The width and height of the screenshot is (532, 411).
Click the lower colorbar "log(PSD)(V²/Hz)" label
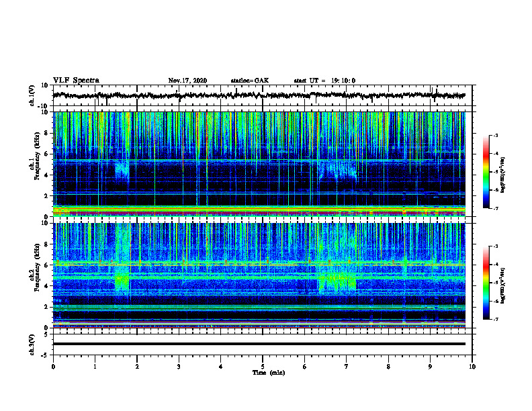[502, 285]
